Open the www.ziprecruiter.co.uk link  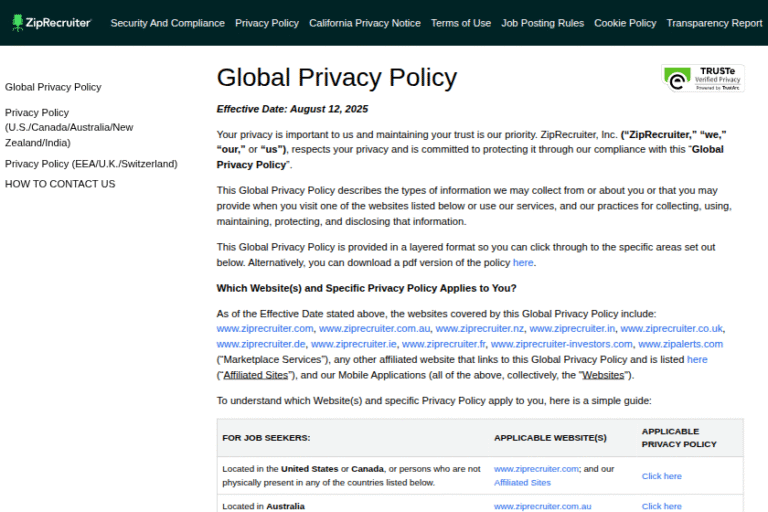click(671, 328)
